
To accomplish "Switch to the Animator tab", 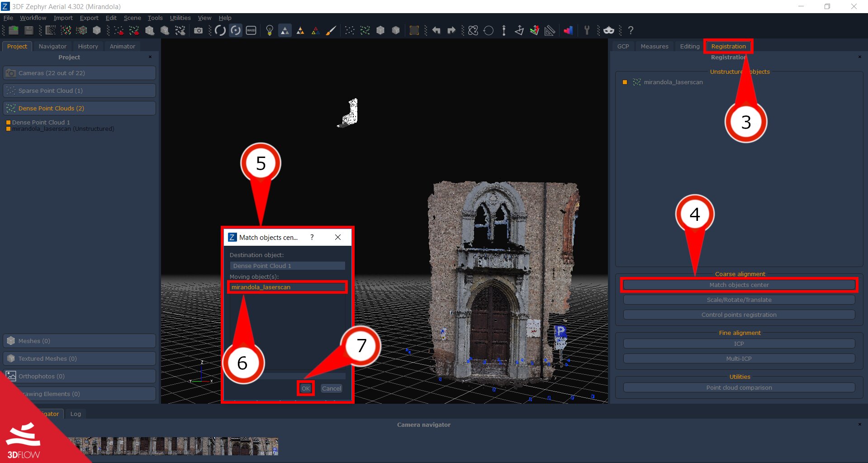I will tap(122, 46).
